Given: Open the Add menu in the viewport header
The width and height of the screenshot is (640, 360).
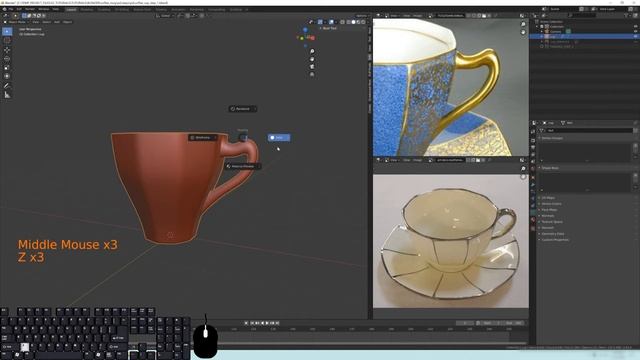Looking at the screenshot, I should pyautogui.click(x=57, y=22).
